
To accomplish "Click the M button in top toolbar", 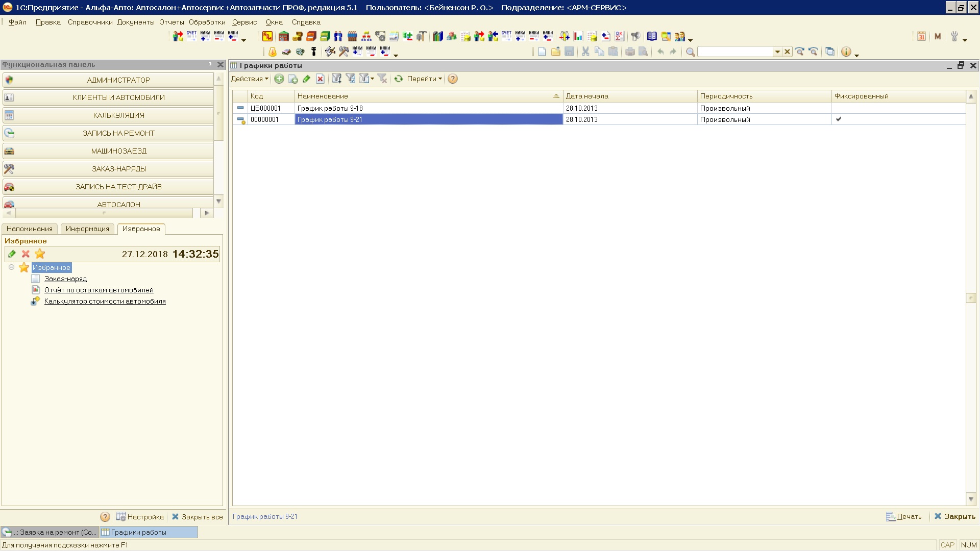I will point(938,36).
